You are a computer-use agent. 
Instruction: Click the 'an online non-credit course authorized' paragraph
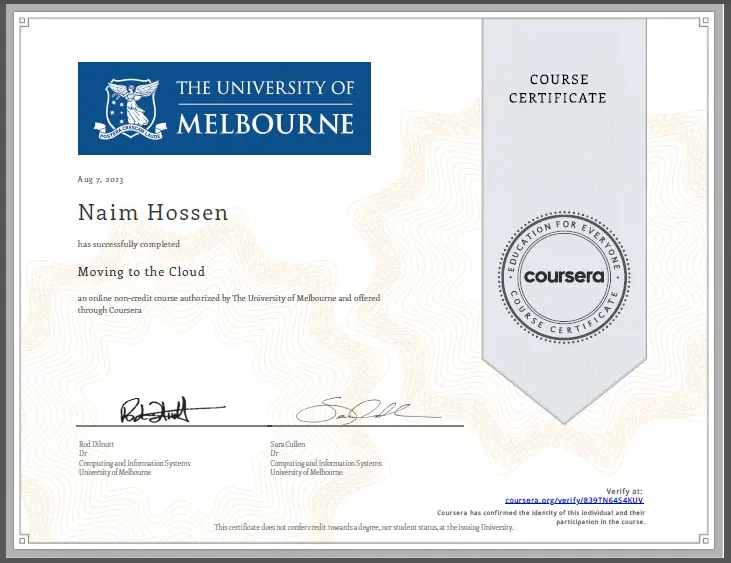229,304
